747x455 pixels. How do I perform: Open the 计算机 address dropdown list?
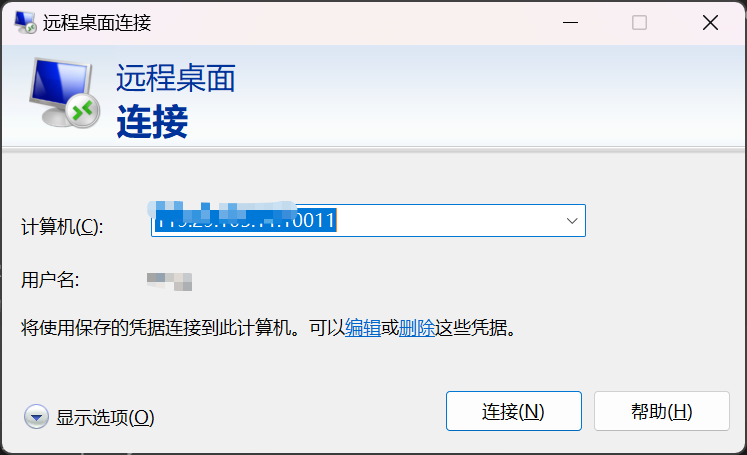click(x=572, y=221)
